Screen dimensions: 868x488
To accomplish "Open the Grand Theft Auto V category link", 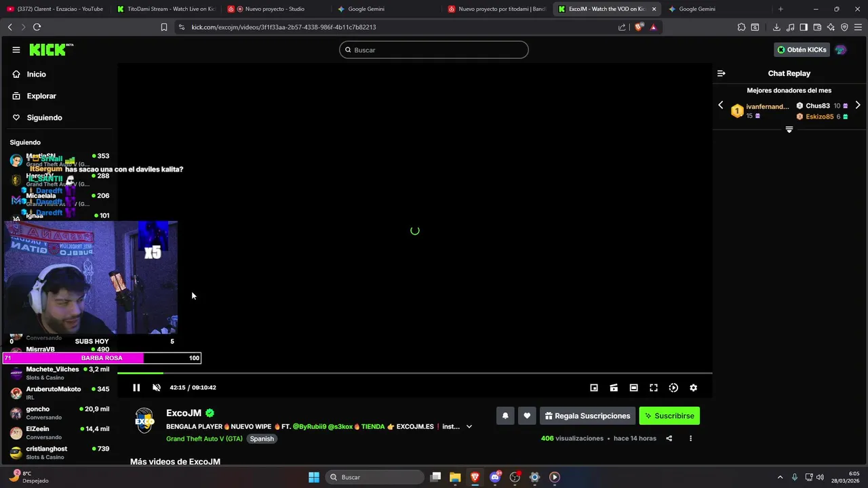I will click(204, 439).
